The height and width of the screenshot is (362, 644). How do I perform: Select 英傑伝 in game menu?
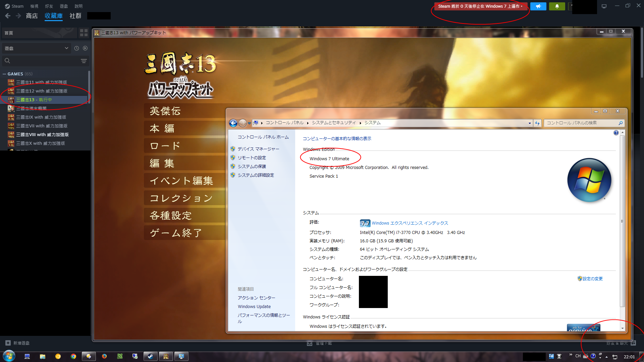185,111
